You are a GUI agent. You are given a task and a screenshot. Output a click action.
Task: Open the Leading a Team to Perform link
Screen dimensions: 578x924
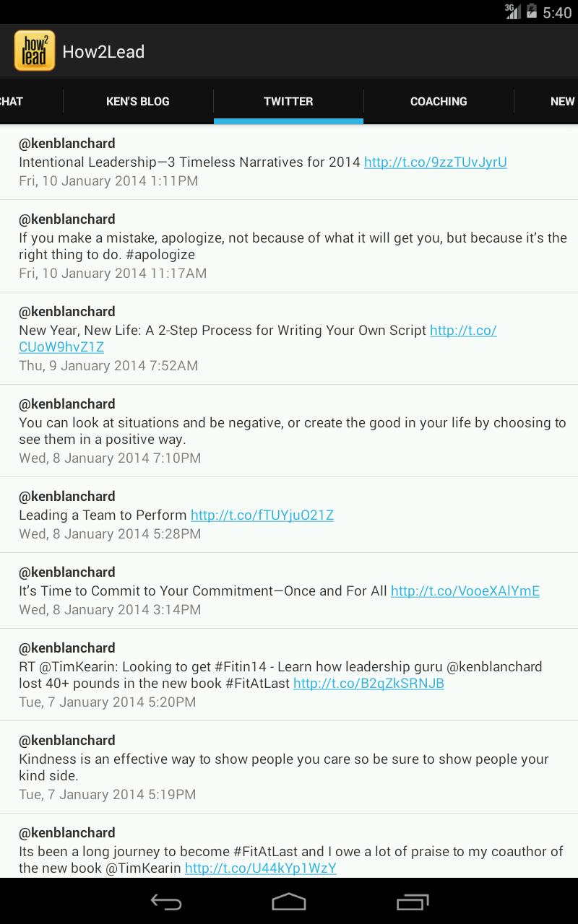262,515
